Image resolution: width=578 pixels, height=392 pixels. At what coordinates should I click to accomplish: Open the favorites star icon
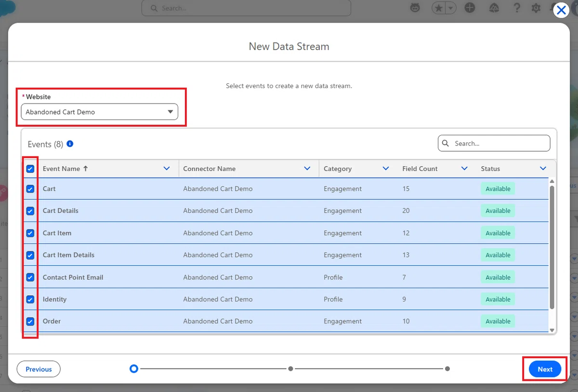pos(439,8)
